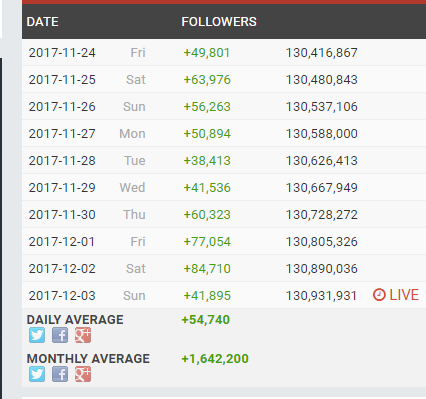Share Monthly Average on Facebook
This screenshot has width=426, height=399.
click(60, 374)
